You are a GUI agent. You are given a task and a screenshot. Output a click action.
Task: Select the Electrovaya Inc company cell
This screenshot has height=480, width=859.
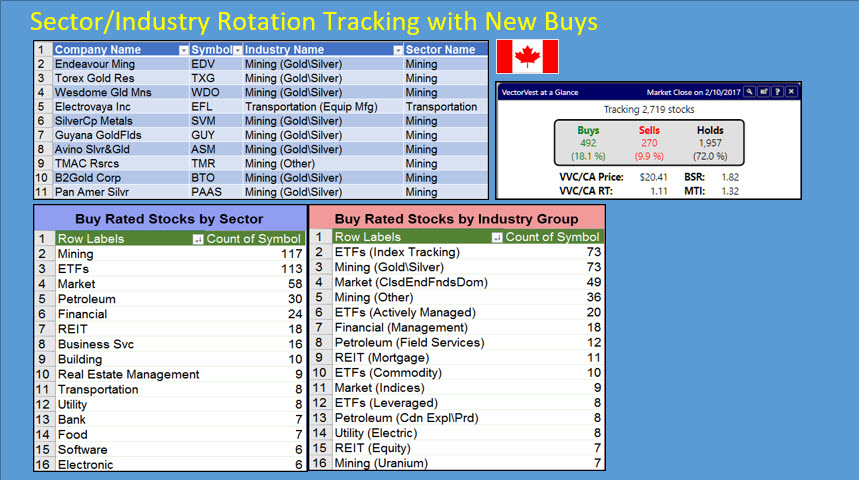pyautogui.click(x=121, y=107)
